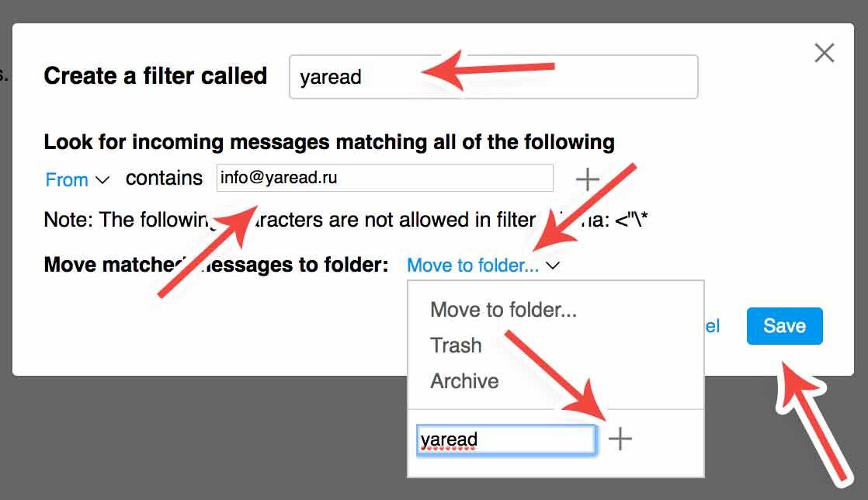
Task: Choose Trash from the folder list
Action: 456,345
